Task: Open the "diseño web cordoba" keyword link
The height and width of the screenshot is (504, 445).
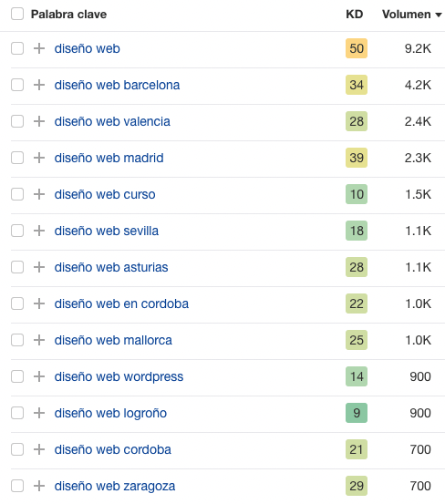Action: tap(112, 449)
